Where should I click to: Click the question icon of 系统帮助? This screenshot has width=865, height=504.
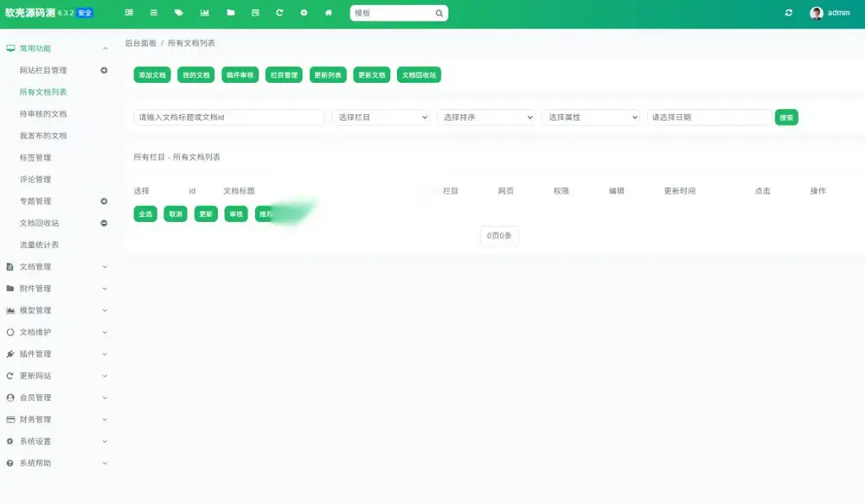10,463
